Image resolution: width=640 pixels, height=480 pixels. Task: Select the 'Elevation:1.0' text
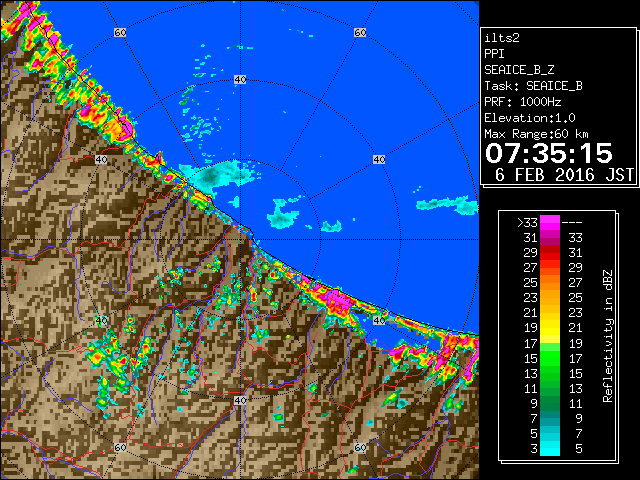(530, 118)
